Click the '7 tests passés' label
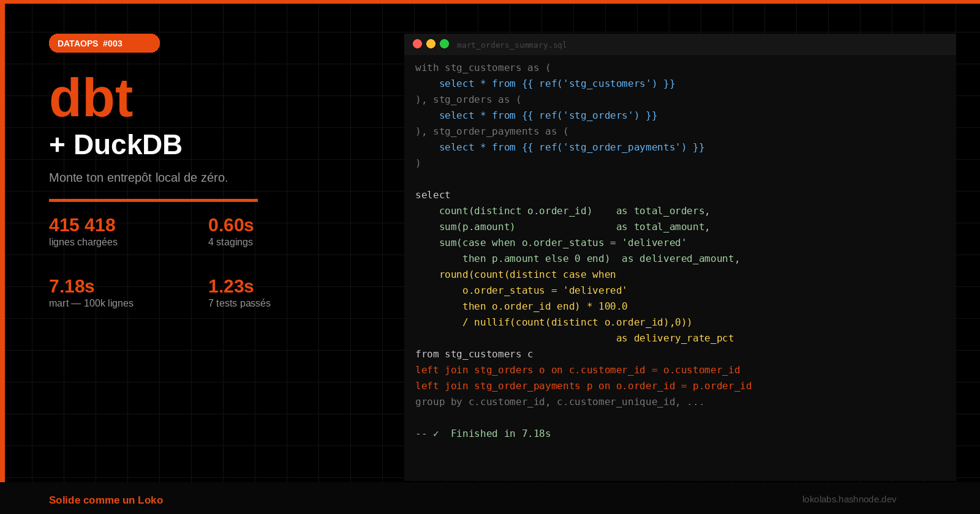 tap(239, 304)
